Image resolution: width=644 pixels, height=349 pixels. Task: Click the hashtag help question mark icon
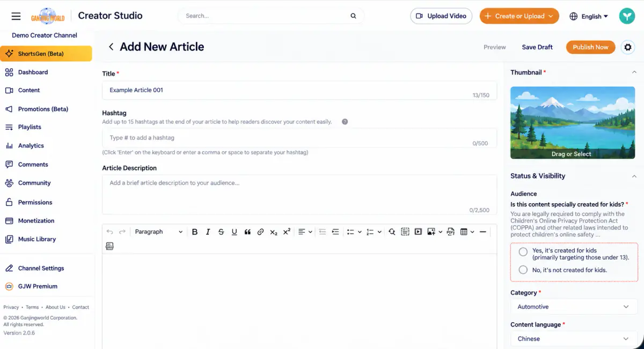[345, 122]
